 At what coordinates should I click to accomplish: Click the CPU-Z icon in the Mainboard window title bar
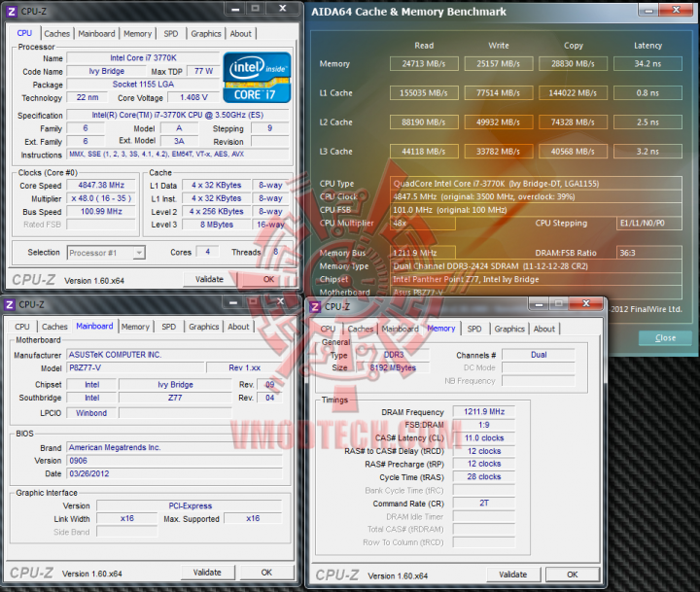click(10, 304)
